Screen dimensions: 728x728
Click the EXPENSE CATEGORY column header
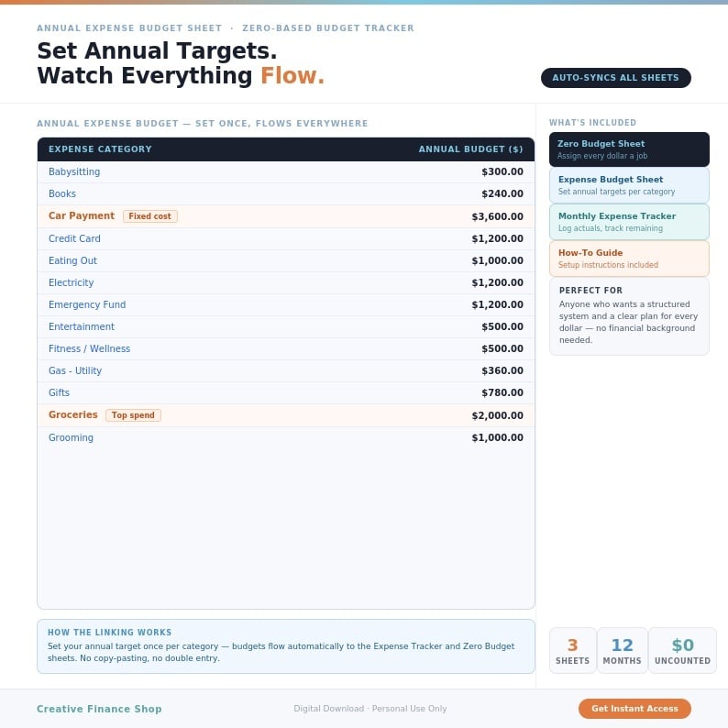tap(100, 149)
